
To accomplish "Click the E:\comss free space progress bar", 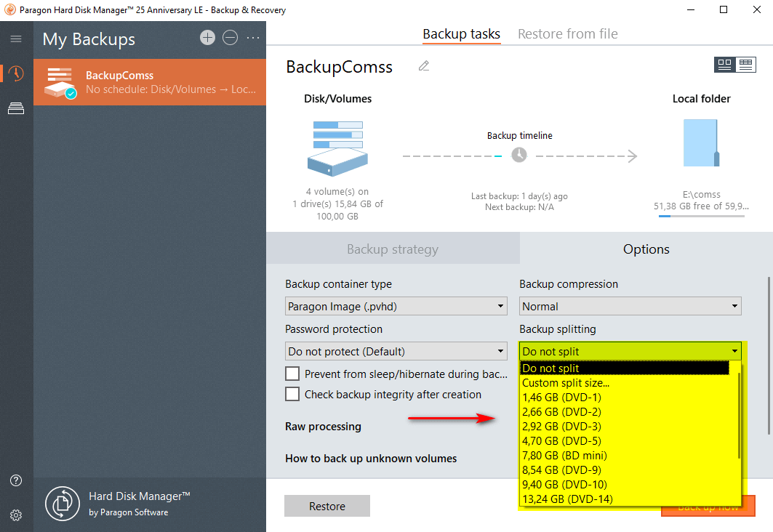I will pyautogui.click(x=701, y=217).
